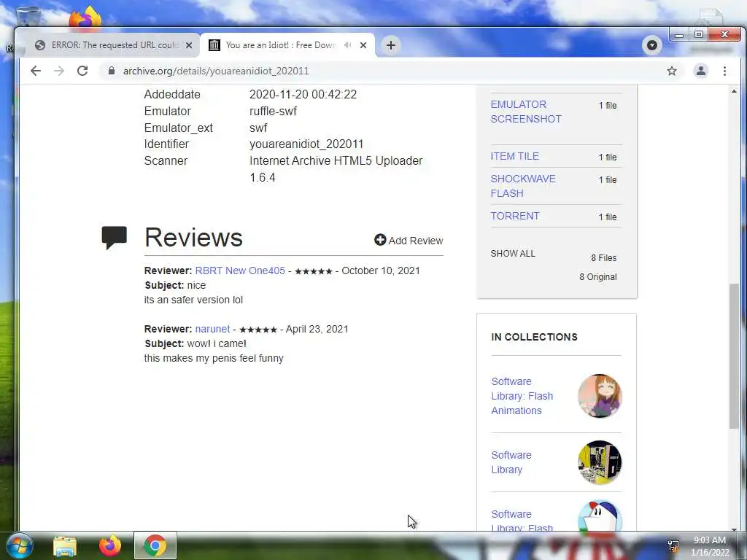The width and height of the screenshot is (747, 560).
Task: Click the Reviews heading
Action: pos(193,237)
